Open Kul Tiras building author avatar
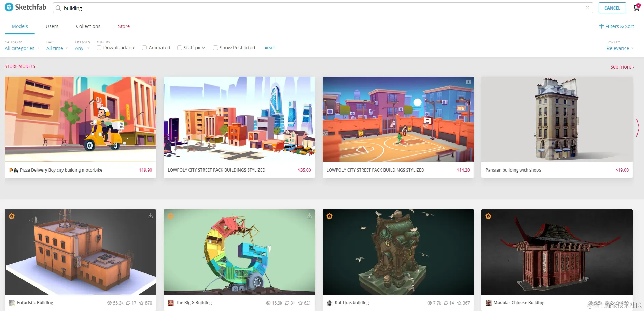Screen dimensions: 644x311 (x=330, y=303)
